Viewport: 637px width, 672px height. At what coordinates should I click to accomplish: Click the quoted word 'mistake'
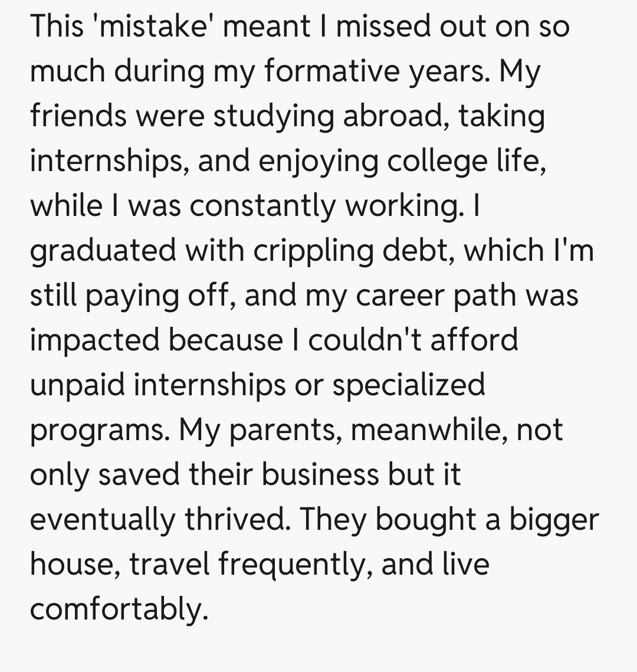[153, 27]
